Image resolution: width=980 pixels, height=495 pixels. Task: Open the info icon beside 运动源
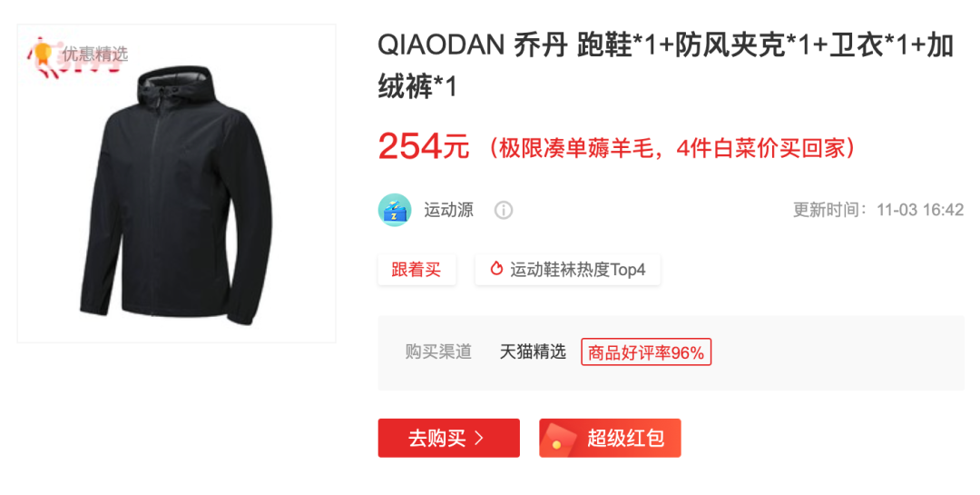[503, 211]
